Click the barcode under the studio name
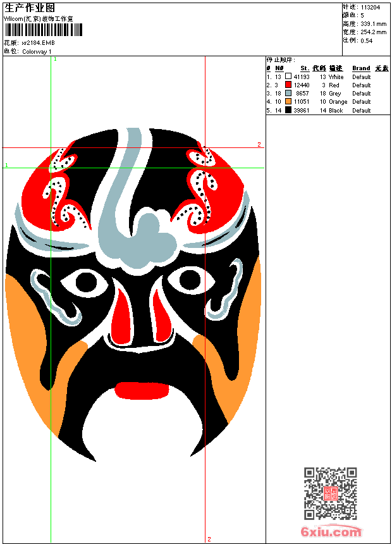 click(44, 30)
